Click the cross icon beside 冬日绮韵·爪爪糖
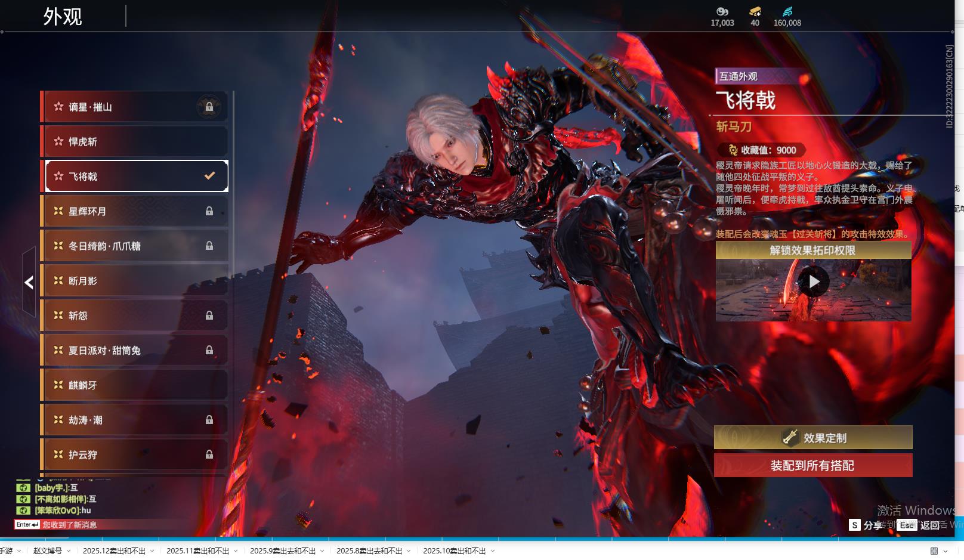The width and height of the screenshot is (964, 560). pos(58,245)
